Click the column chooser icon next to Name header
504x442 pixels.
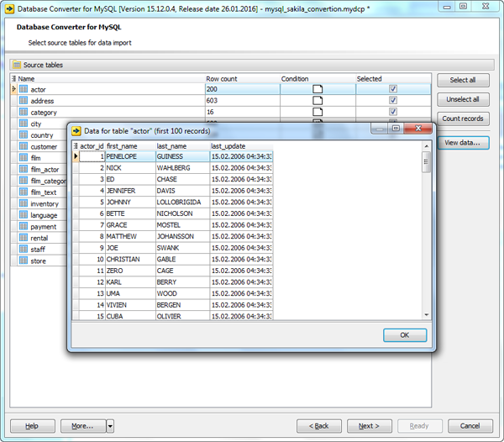(13, 78)
